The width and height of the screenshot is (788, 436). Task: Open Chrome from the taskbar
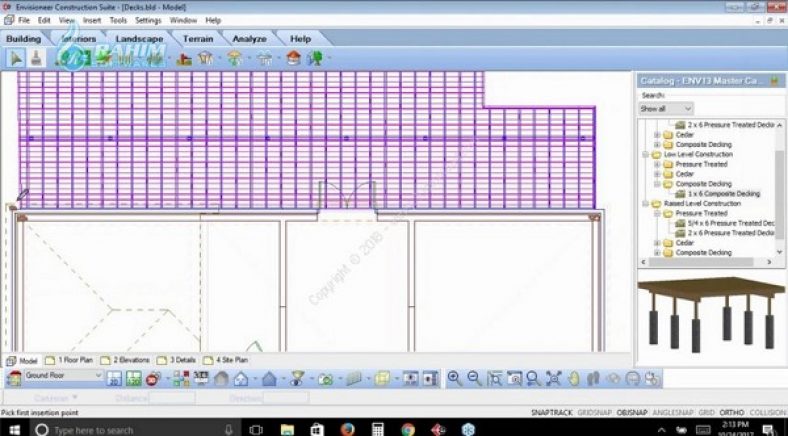tap(408, 429)
